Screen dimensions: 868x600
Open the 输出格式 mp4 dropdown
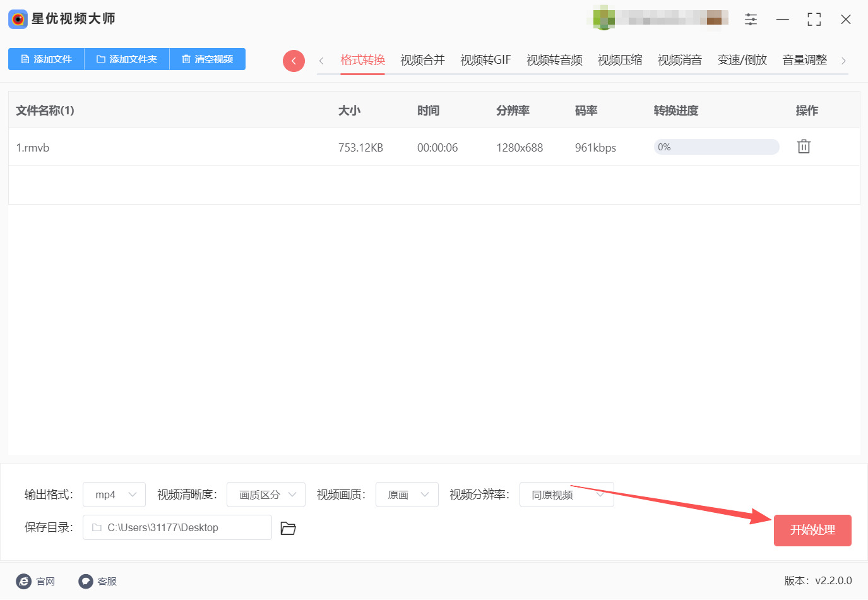(x=114, y=495)
